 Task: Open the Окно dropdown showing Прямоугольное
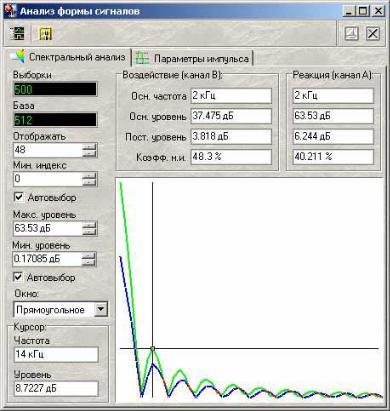[x=100, y=309]
